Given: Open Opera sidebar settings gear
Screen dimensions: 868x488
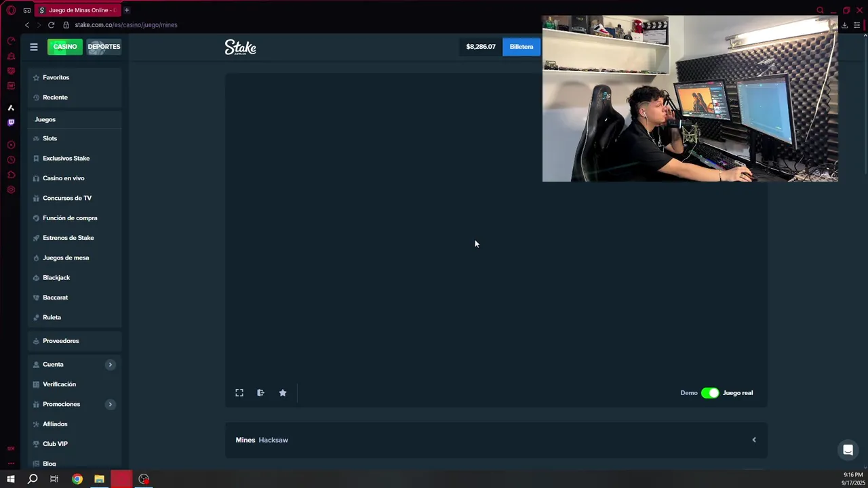Looking at the screenshot, I should pos(11,190).
